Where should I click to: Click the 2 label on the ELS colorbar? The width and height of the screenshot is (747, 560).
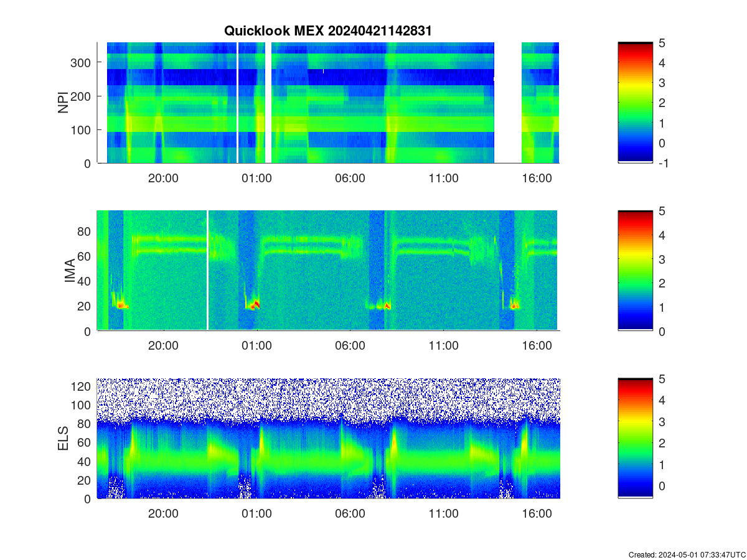point(662,443)
